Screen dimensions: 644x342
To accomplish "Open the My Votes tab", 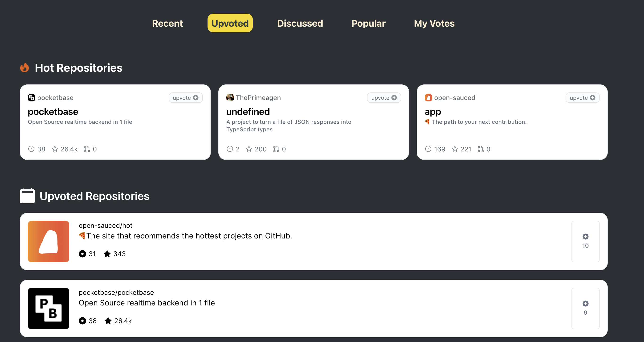I will [x=434, y=23].
